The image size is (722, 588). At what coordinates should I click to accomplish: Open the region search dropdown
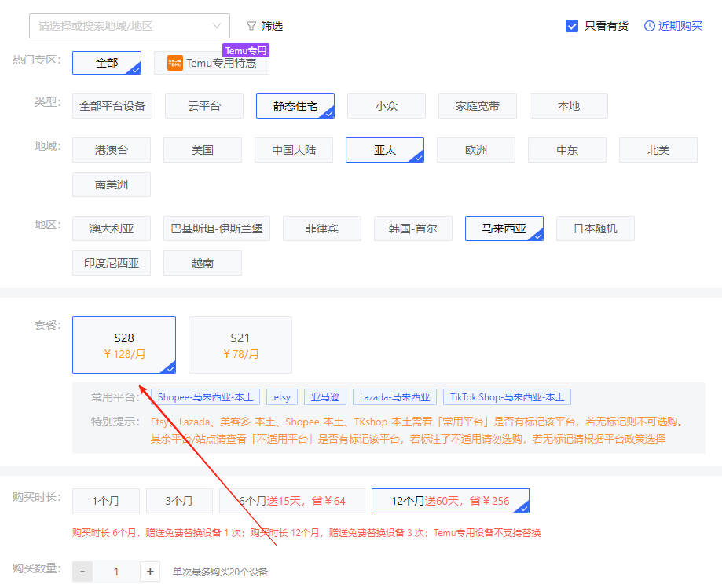(130, 26)
